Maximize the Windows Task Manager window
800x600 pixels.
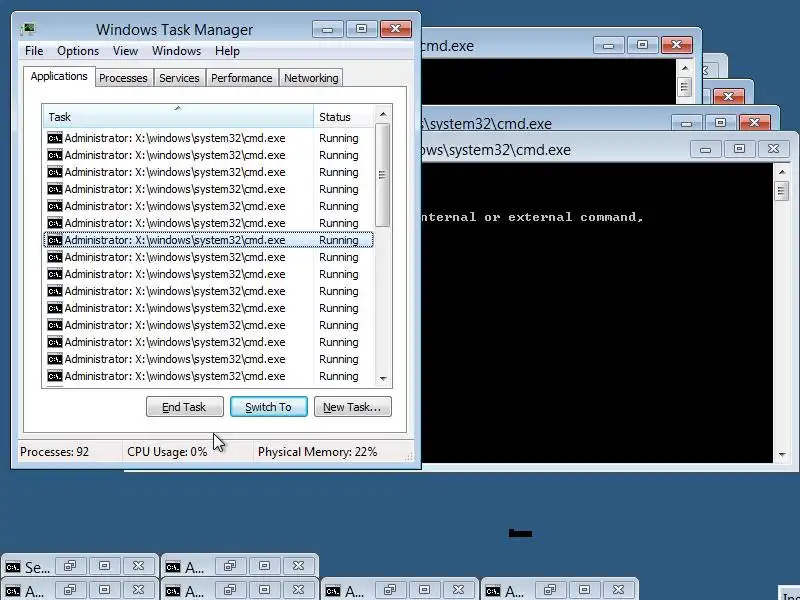[x=361, y=29]
